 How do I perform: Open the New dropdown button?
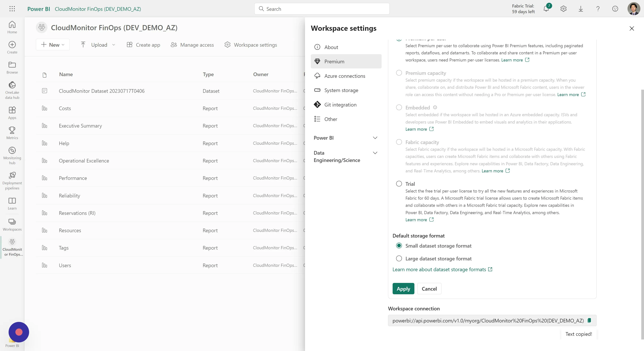pos(53,45)
